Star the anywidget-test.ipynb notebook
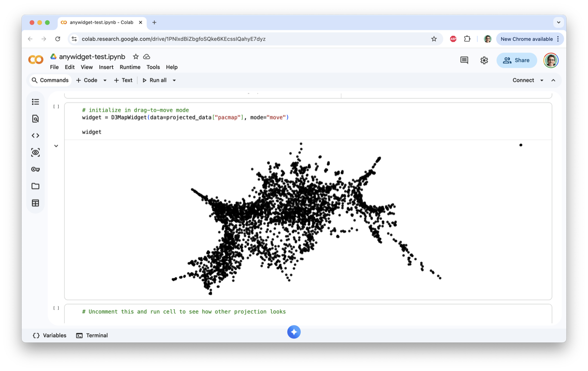Viewport: 588px width, 371px height. [x=136, y=57]
